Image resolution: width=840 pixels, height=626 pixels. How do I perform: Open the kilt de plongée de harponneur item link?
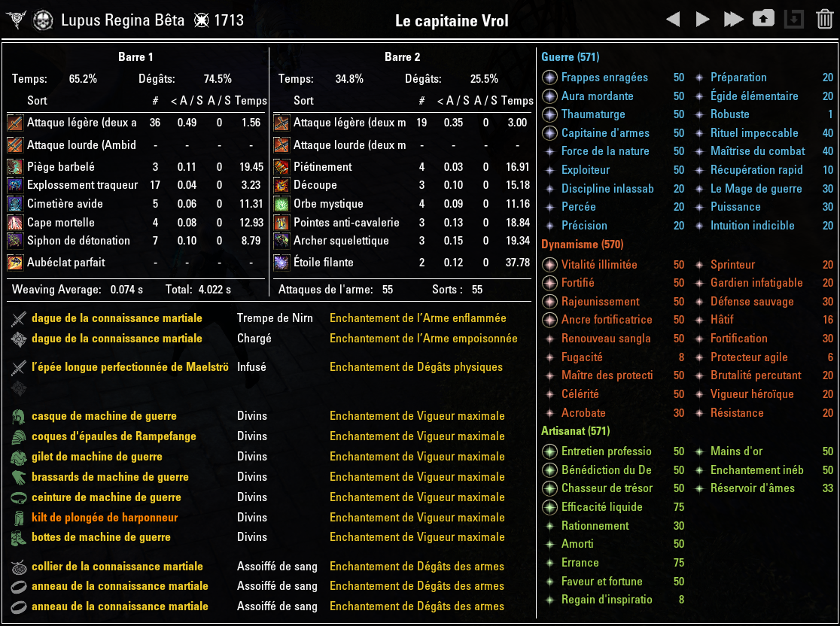click(105, 518)
